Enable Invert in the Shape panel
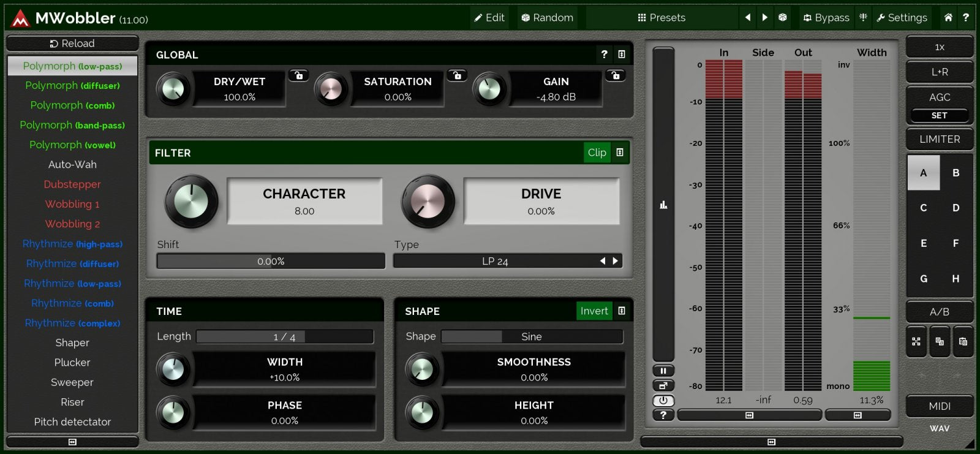The width and height of the screenshot is (980, 454). [594, 311]
